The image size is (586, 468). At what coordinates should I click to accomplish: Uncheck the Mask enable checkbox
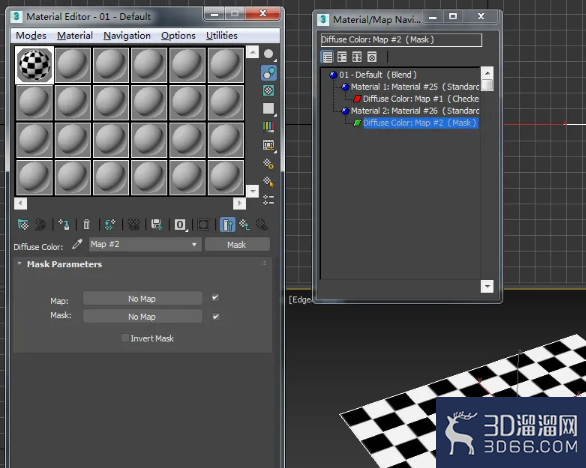click(x=215, y=317)
